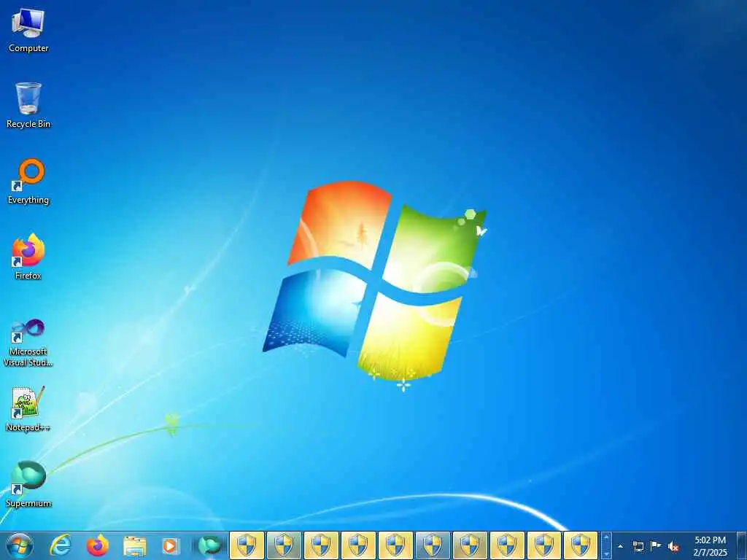The width and height of the screenshot is (747, 560).
Task: Select the Microsoft Visual Studio shortcut
Action: [x=28, y=343]
